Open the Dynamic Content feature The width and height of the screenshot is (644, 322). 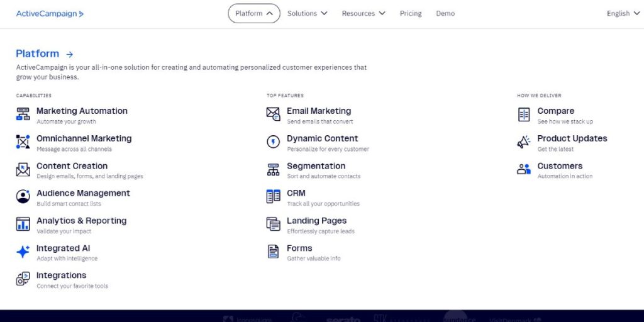tap(323, 138)
